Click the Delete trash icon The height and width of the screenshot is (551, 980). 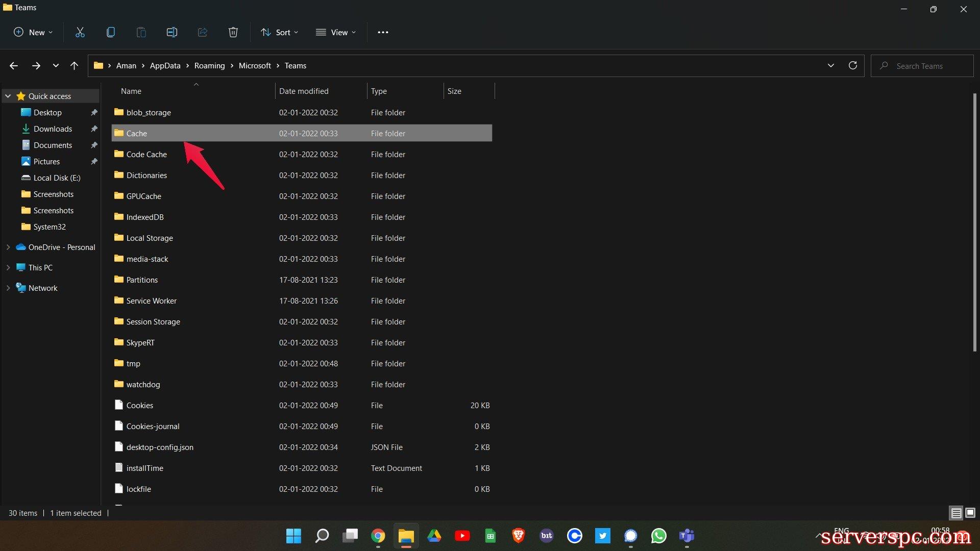click(x=233, y=32)
